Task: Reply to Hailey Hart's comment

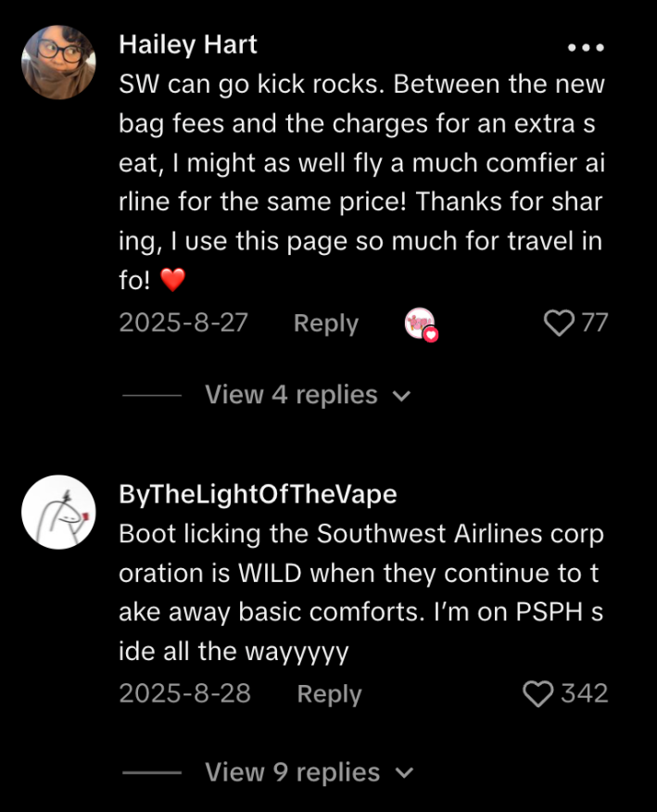Action: (x=325, y=324)
